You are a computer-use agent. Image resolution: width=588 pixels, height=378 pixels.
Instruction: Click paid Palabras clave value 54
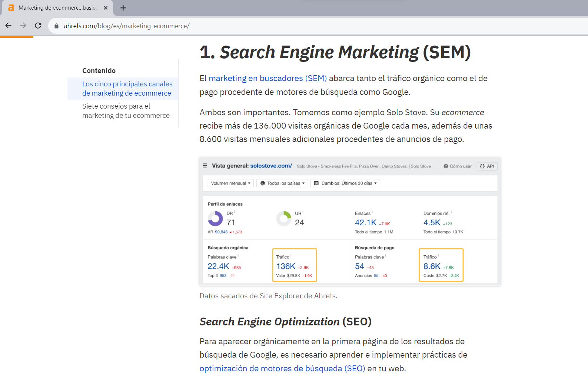click(x=359, y=266)
